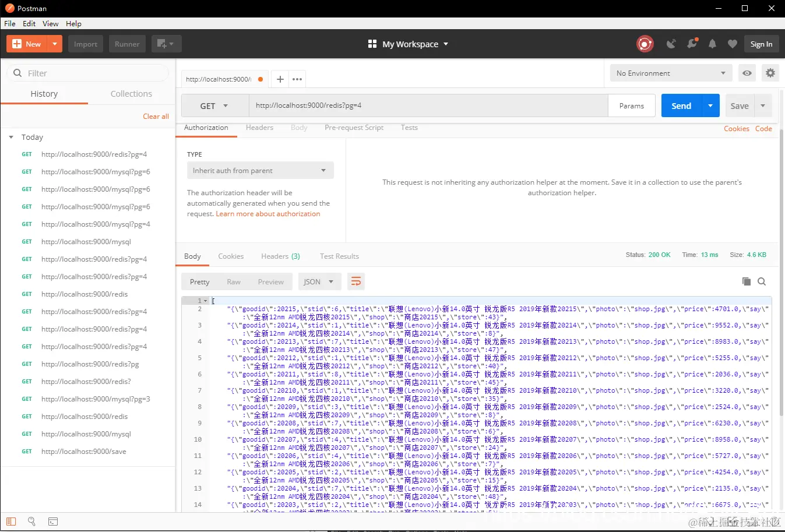
Task: Click the Save button
Action: [740, 106]
